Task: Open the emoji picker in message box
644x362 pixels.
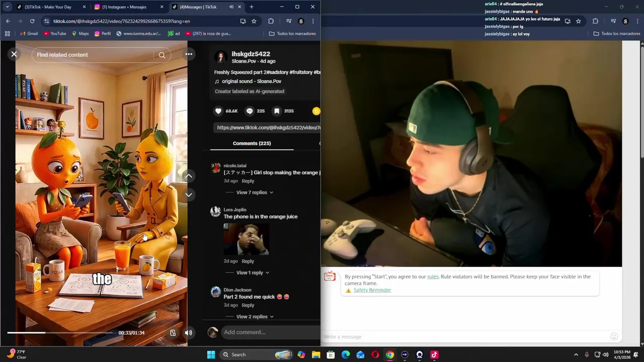Action: (x=614, y=336)
